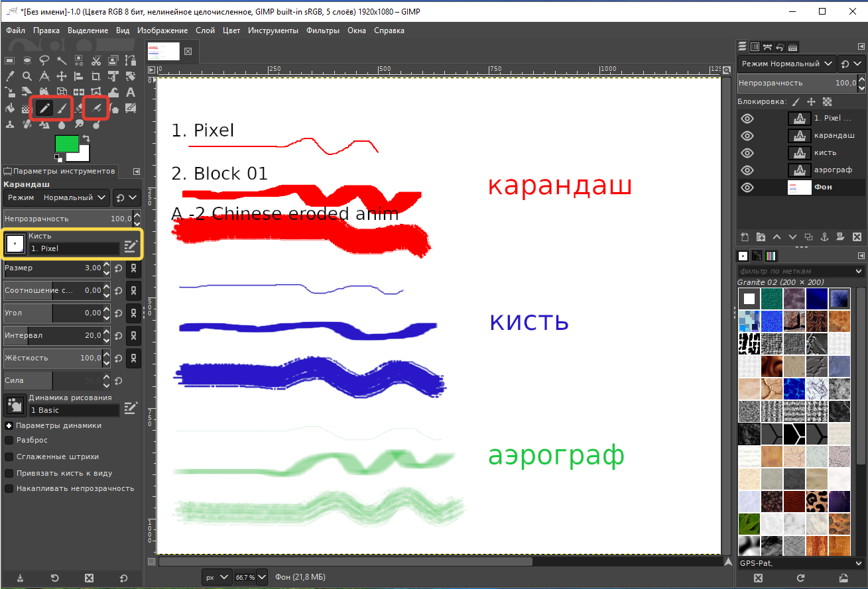Open the Файл menu
The height and width of the screenshot is (589, 868).
click(x=16, y=30)
